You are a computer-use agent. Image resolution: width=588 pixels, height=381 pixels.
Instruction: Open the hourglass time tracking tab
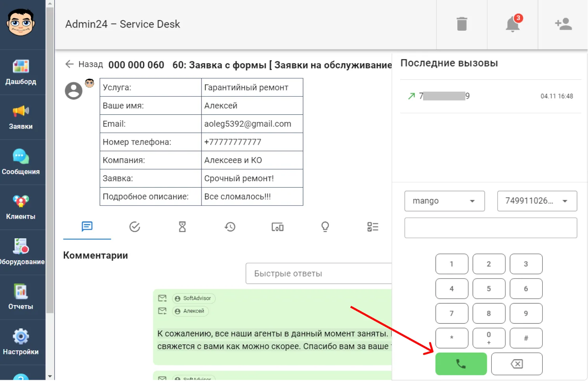[182, 227]
